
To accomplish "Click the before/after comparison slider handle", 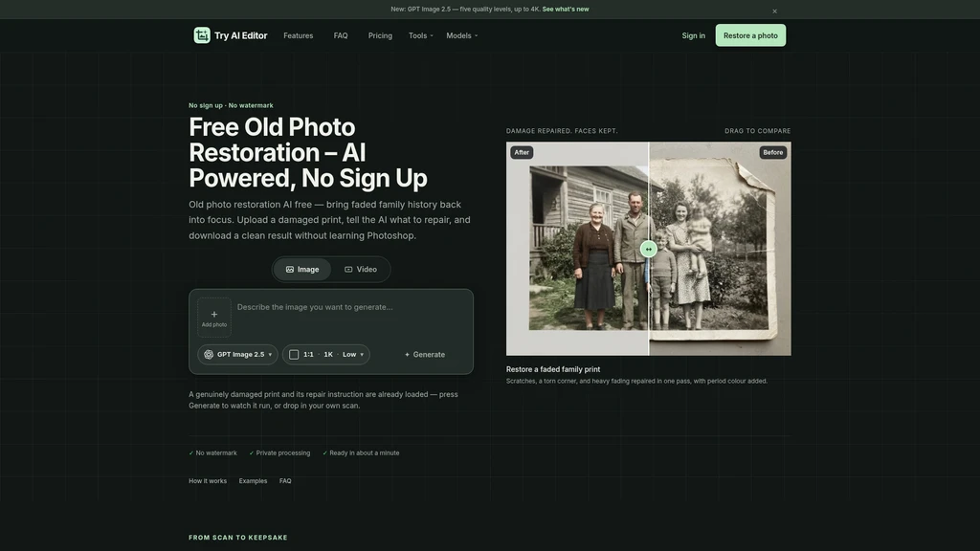I will (x=648, y=250).
